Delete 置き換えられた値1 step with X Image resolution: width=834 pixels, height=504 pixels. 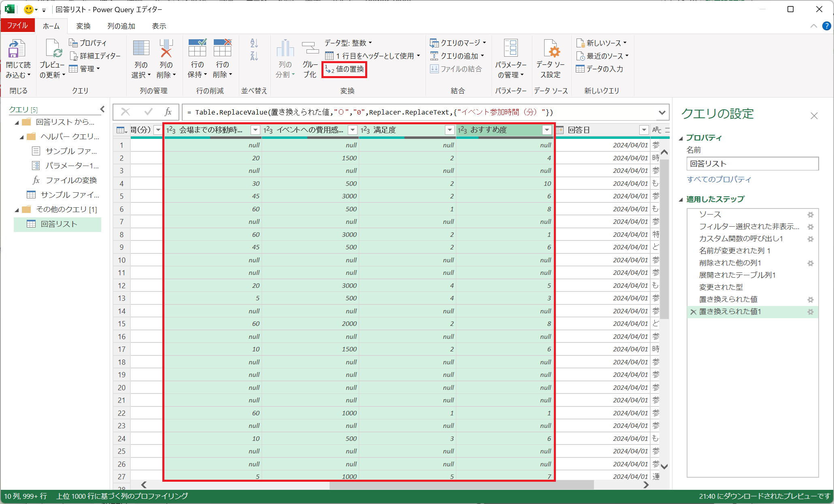693,312
